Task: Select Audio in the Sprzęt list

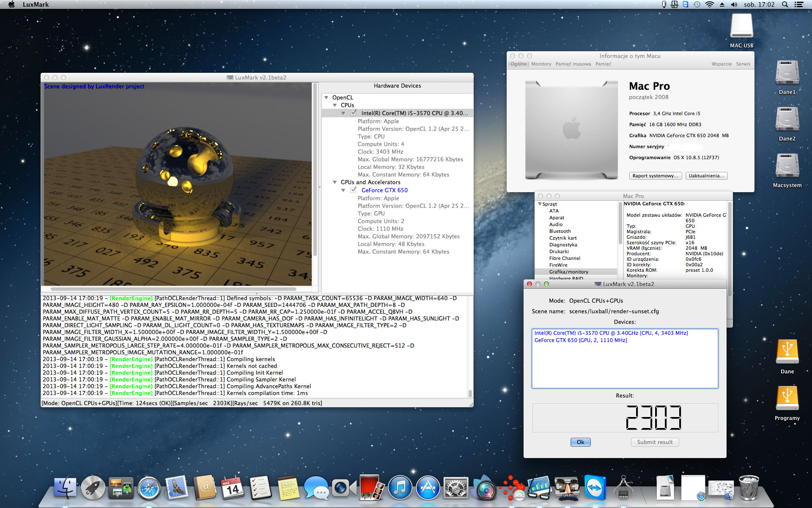Action: 556,224
